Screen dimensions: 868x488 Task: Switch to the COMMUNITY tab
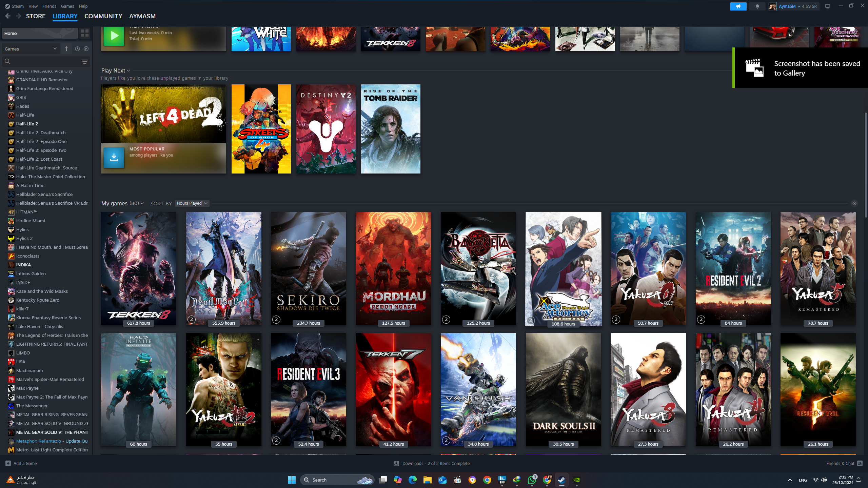[103, 16]
